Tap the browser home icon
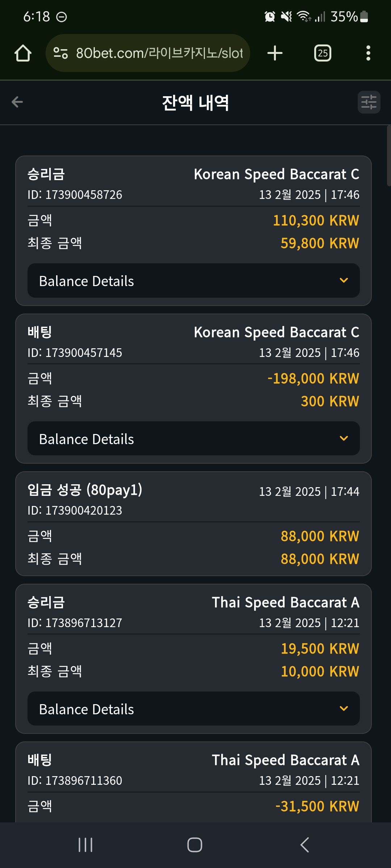This screenshot has width=391, height=868. [23, 53]
